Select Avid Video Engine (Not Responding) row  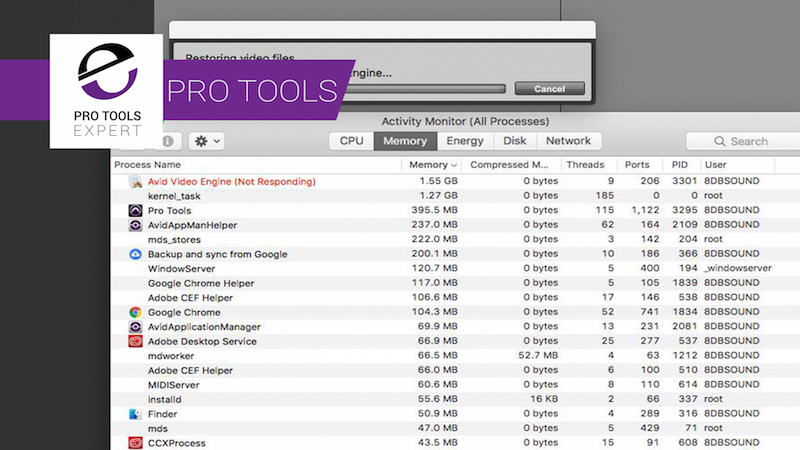coord(455,181)
